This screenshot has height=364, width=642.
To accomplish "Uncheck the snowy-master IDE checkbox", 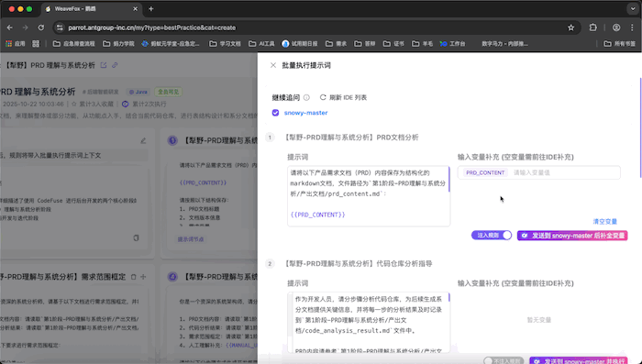I will click(x=275, y=113).
